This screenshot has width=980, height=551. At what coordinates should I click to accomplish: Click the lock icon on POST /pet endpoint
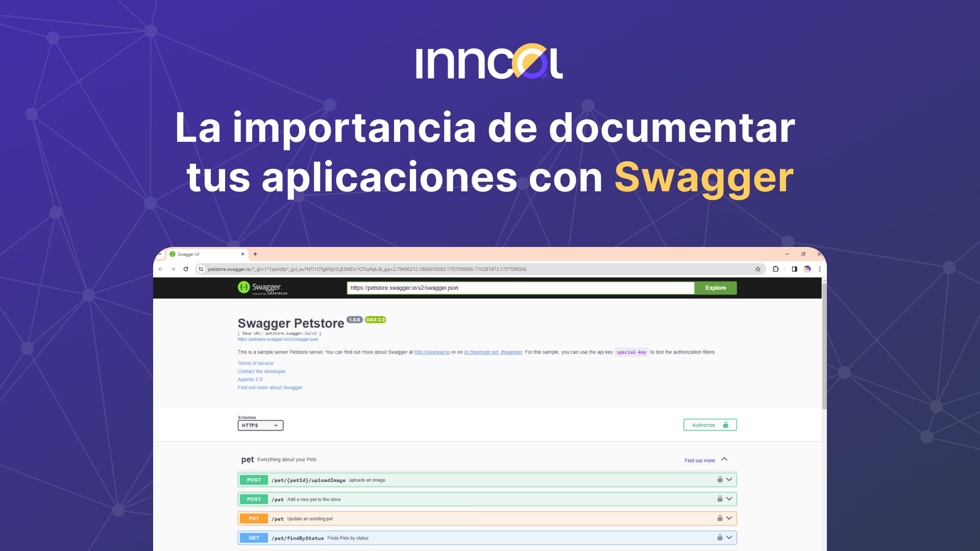tap(719, 499)
